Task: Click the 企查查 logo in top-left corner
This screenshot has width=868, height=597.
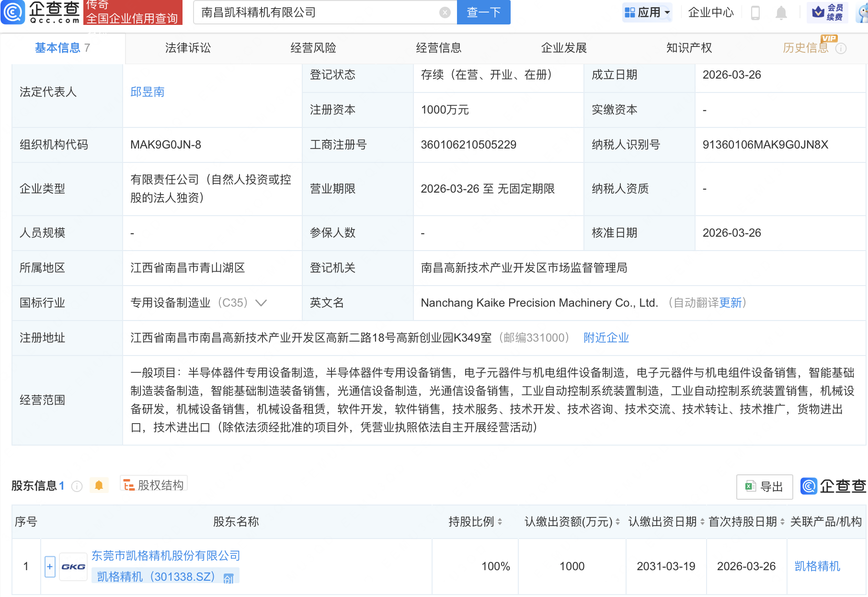Action: (41, 12)
